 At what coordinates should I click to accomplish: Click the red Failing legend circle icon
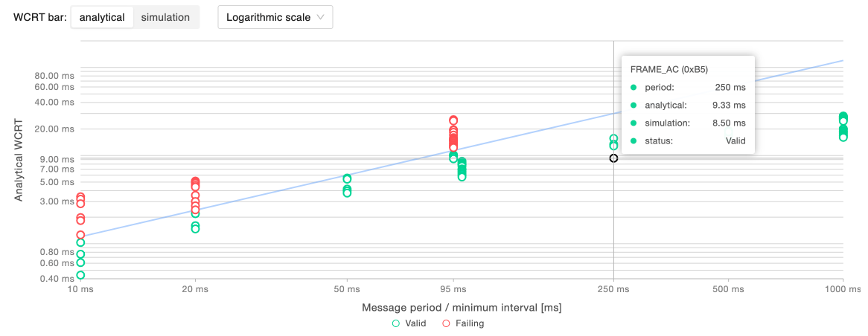pyautogui.click(x=446, y=323)
